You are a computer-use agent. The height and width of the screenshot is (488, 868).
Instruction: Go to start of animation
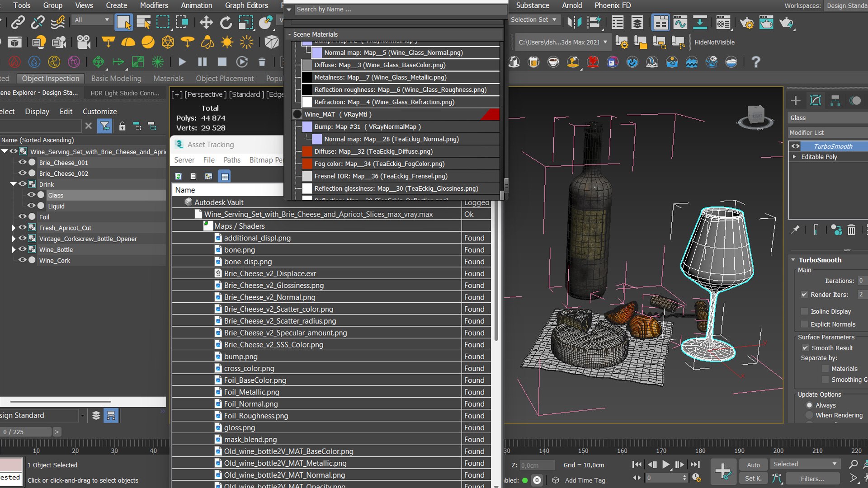637,465
